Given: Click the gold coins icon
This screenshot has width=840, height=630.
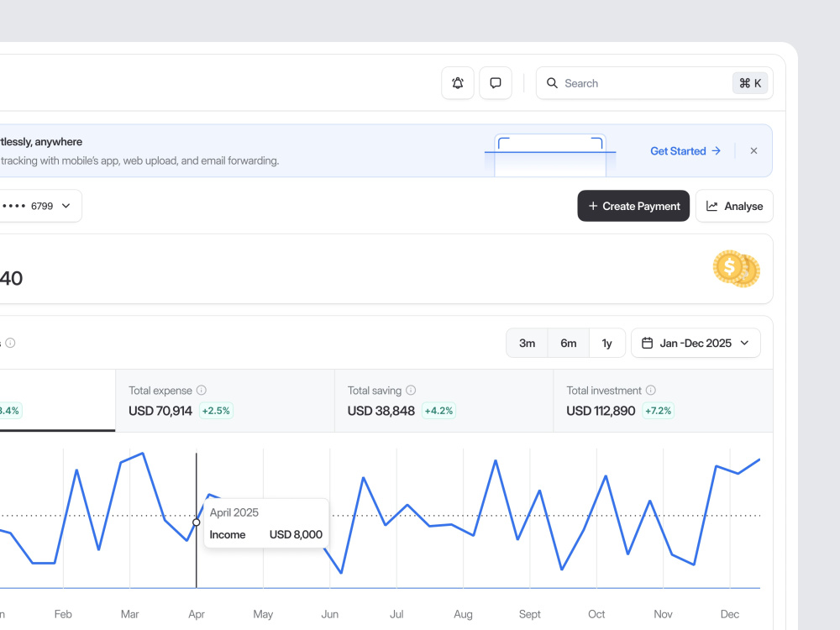Looking at the screenshot, I should (737, 269).
